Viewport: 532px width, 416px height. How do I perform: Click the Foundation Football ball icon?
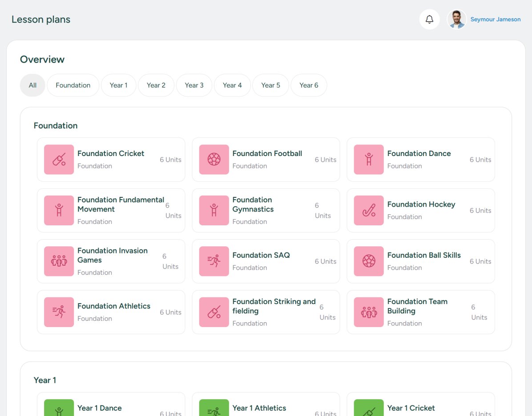(x=214, y=160)
